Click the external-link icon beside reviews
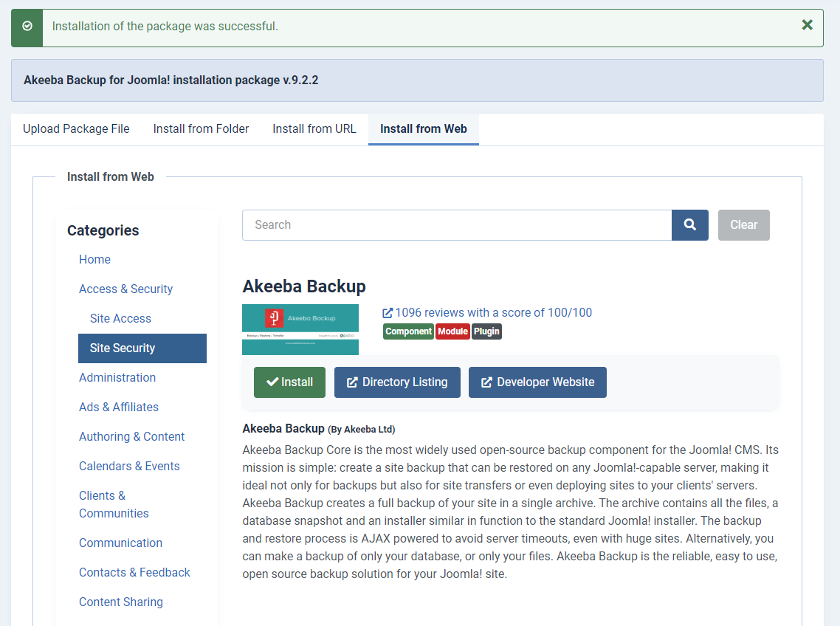Screen dimensions: 840x626 click(x=388, y=313)
